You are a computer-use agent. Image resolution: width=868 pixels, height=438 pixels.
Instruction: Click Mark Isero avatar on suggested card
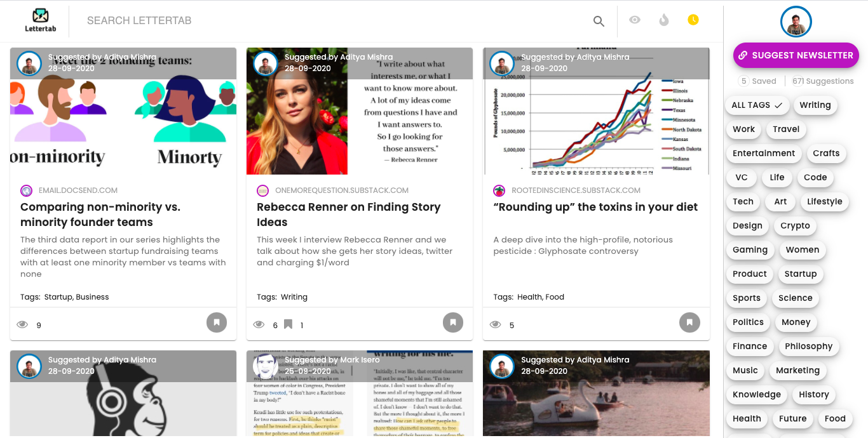pos(266,366)
